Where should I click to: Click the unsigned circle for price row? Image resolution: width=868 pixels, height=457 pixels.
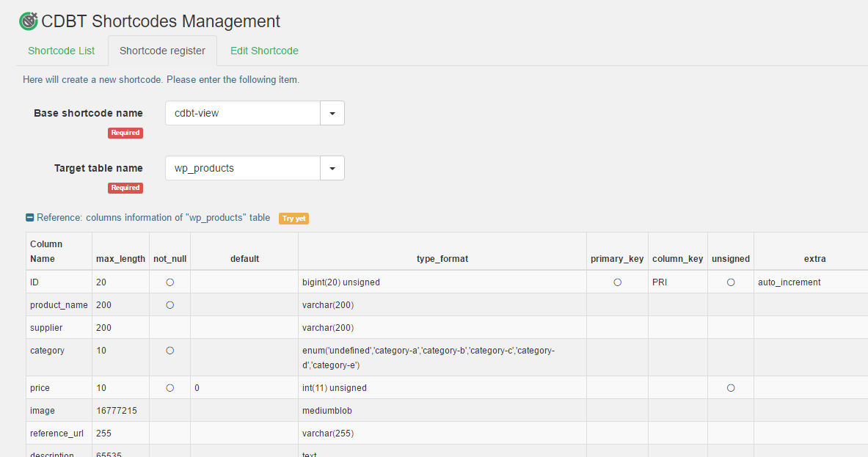pos(731,388)
